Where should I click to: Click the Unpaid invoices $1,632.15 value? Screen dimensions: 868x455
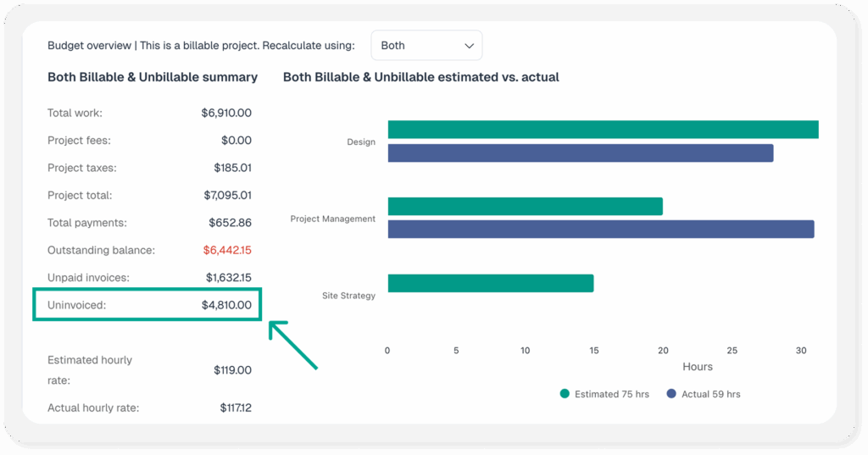tap(228, 278)
